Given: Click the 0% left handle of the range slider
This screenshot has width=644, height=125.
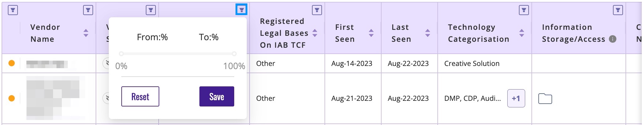Looking at the screenshot, I should (x=121, y=54).
